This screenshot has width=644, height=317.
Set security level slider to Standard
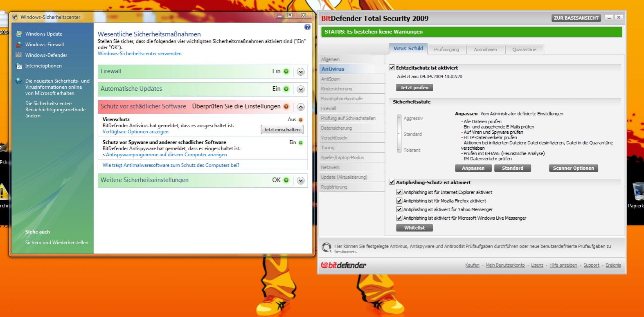tap(399, 134)
